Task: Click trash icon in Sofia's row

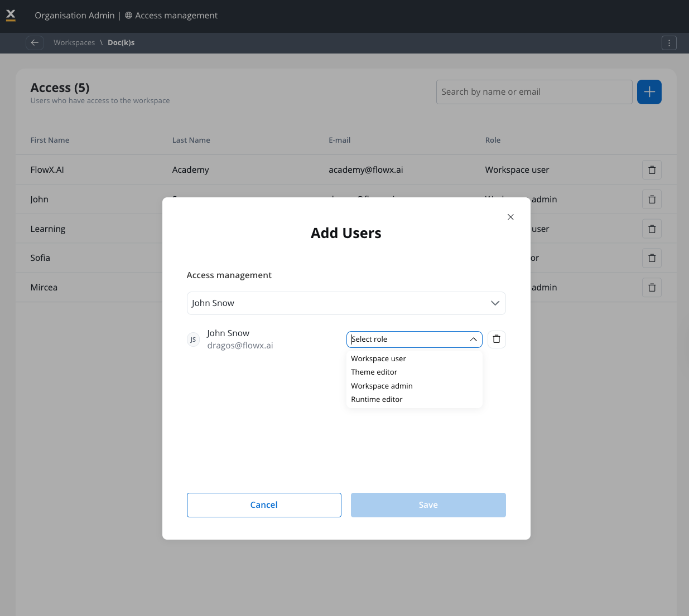Action: [x=652, y=258]
